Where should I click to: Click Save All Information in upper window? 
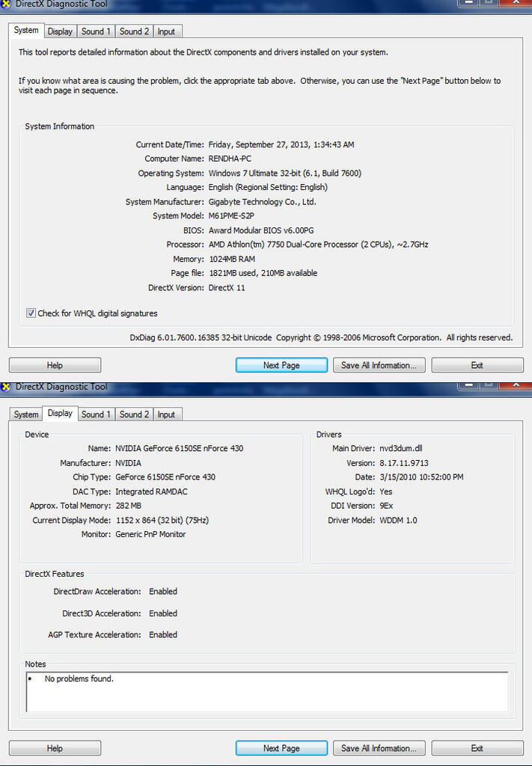point(379,365)
